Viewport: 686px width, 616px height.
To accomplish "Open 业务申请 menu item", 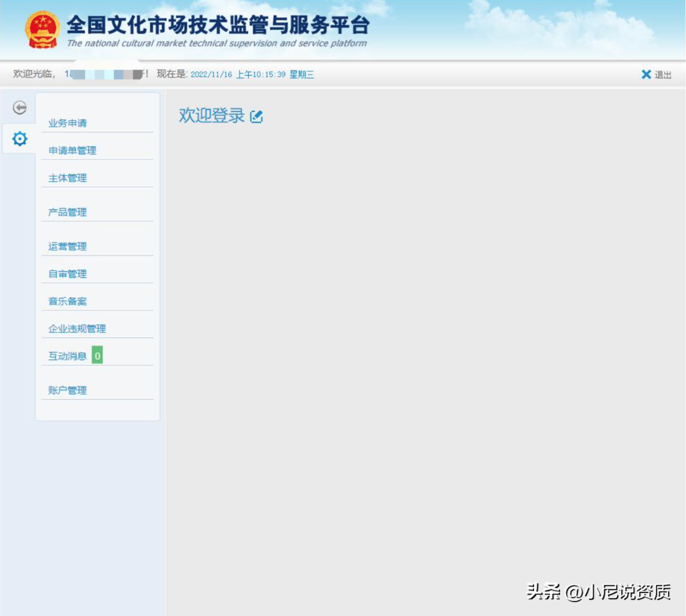I will coord(67,123).
